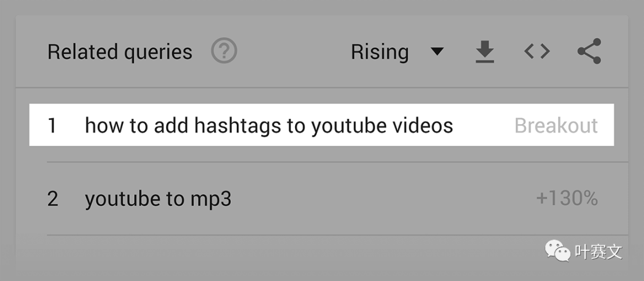
Task: Click the +130% growth value
Action: [567, 199]
